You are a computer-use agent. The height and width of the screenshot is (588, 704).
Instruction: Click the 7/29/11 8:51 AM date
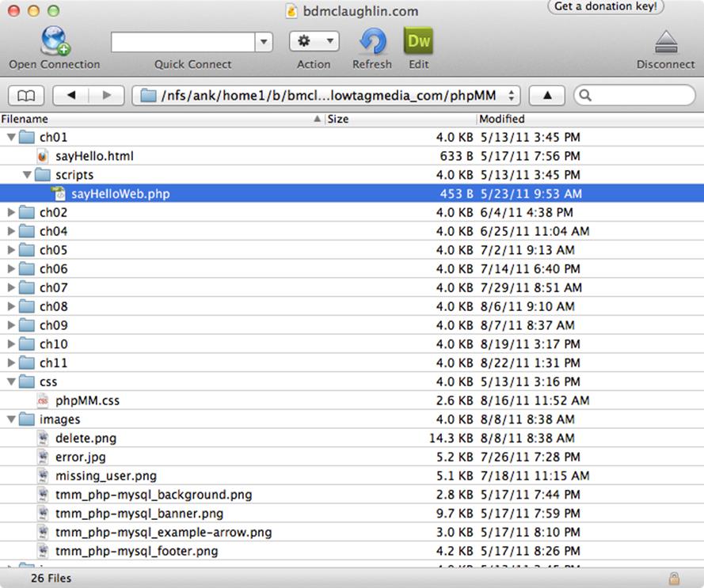(x=531, y=288)
